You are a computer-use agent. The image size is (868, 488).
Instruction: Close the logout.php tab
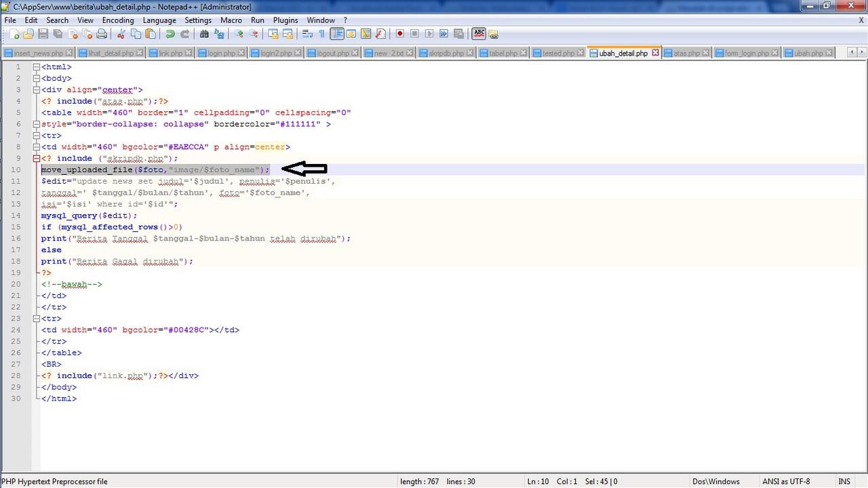click(356, 53)
